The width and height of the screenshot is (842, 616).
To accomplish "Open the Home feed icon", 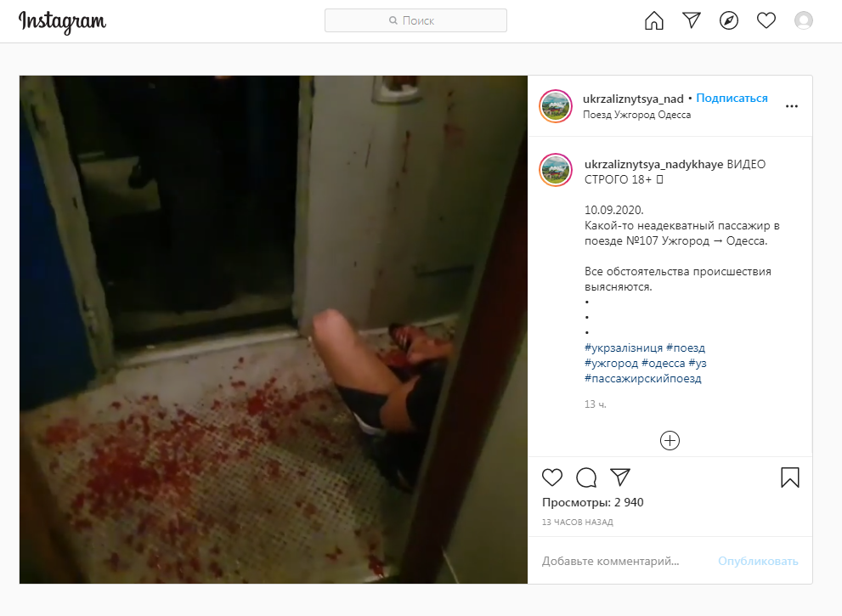I will tap(653, 21).
